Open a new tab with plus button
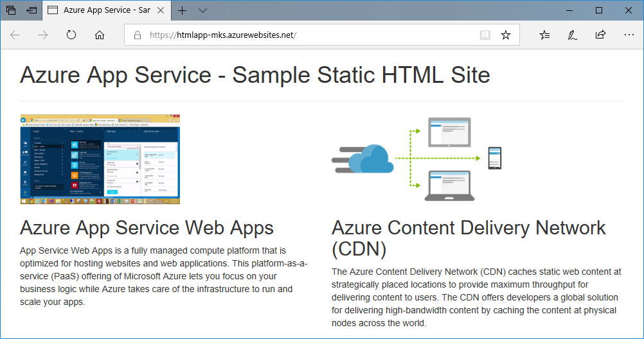Image resolution: width=644 pixels, height=339 pixels. pos(182,10)
